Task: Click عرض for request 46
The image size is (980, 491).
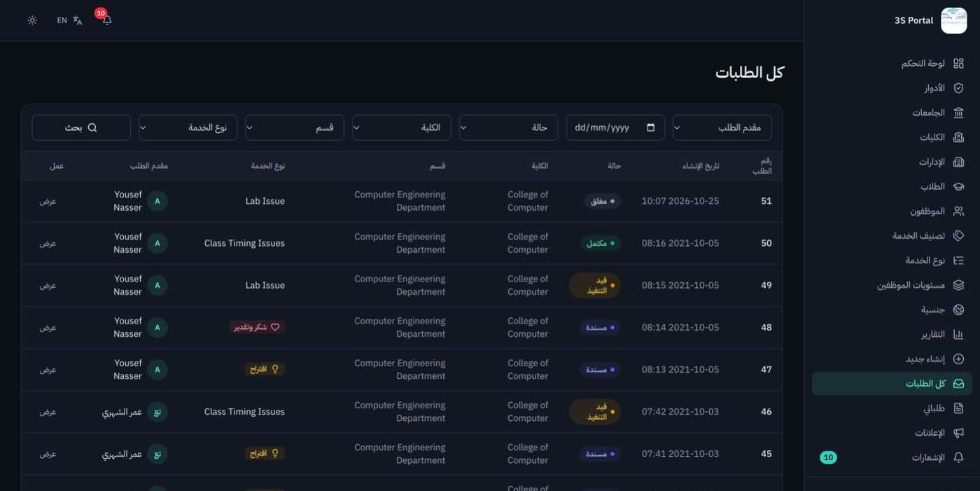Action: [x=48, y=411]
